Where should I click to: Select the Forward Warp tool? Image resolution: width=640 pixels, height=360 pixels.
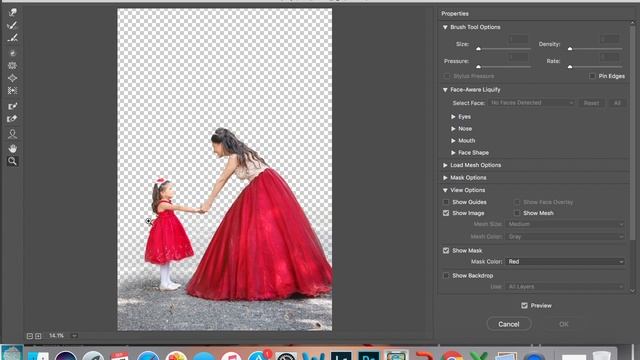tap(12, 13)
